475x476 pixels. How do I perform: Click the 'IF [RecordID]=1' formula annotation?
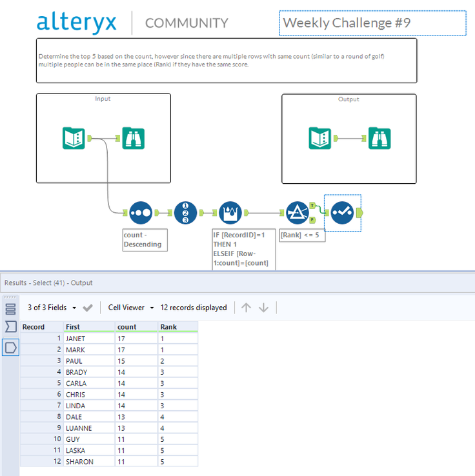click(x=244, y=249)
